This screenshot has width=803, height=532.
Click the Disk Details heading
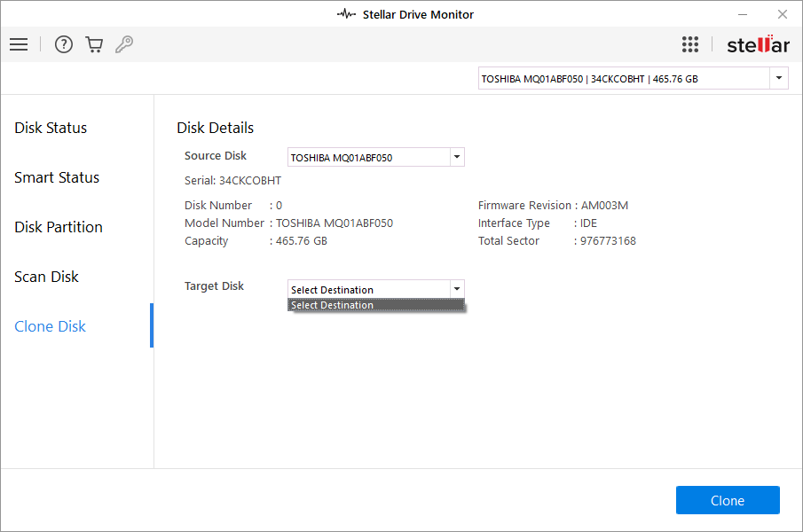(x=215, y=128)
